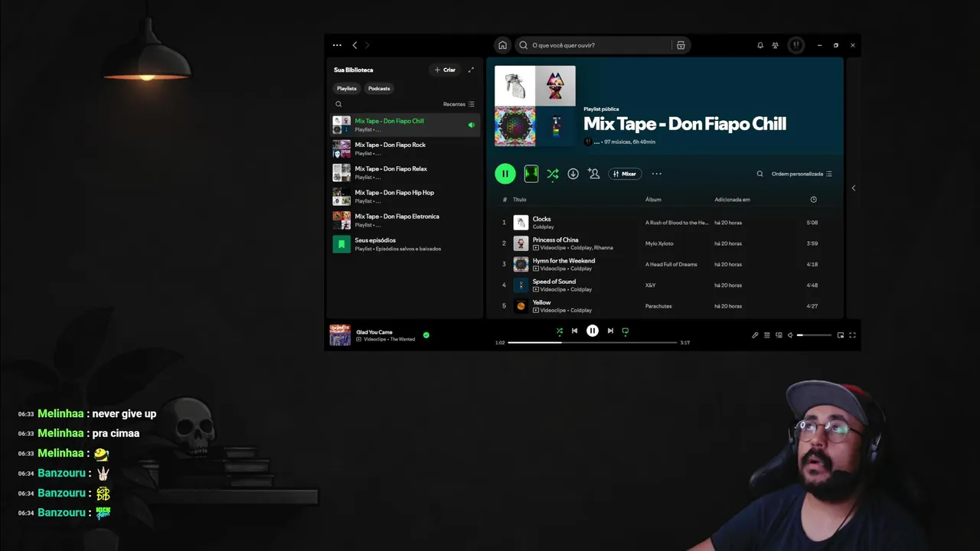Viewport: 980px width, 551px height.
Task: Seek on the song progress bar
Action: 593,343
